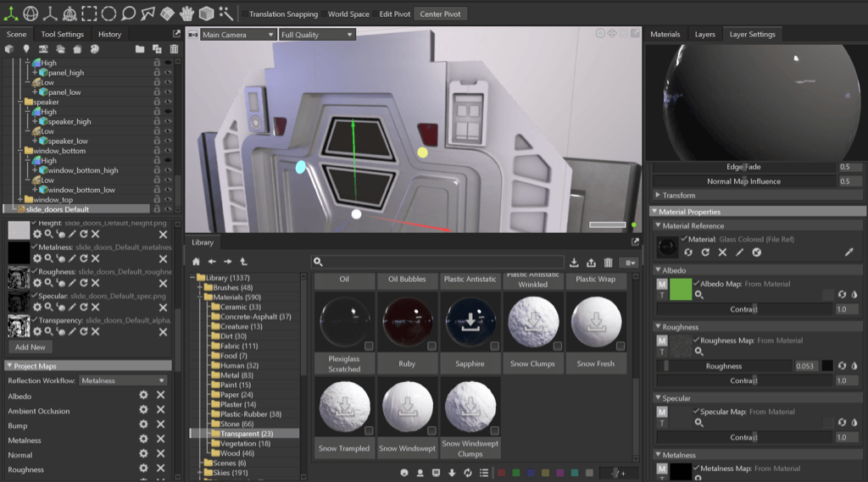The width and height of the screenshot is (868, 482).
Task: Enable the Translation Snapping checkbox
Action: coord(244,14)
